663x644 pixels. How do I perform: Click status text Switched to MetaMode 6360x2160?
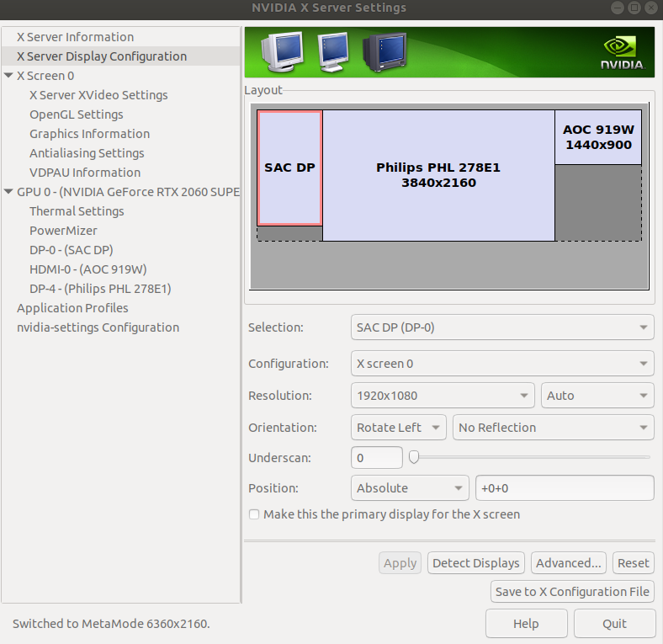pyautogui.click(x=111, y=624)
